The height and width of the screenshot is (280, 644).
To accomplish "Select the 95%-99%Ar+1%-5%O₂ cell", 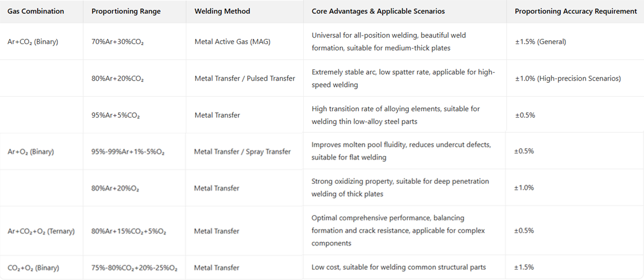I will [128, 152].
